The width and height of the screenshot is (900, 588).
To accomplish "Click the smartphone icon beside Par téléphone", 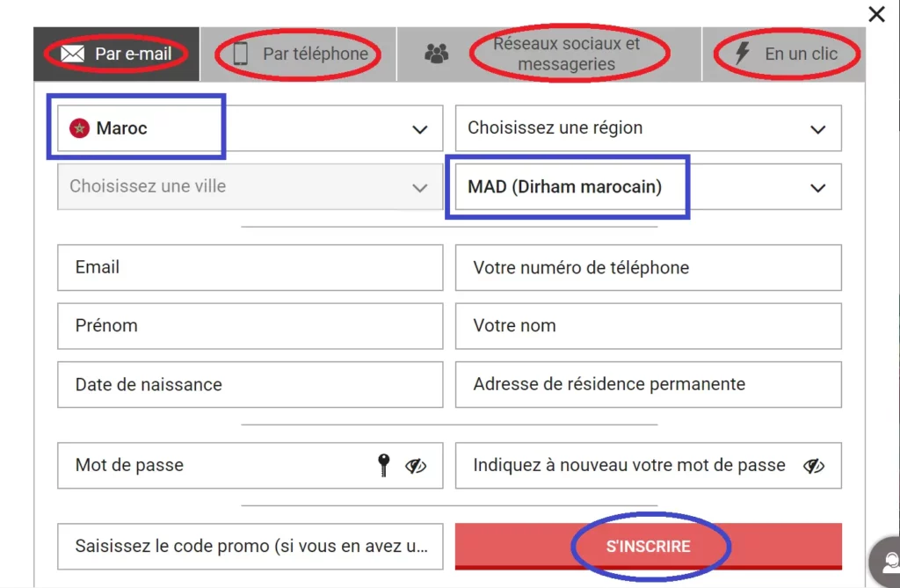I will click(x=241, y=54).
